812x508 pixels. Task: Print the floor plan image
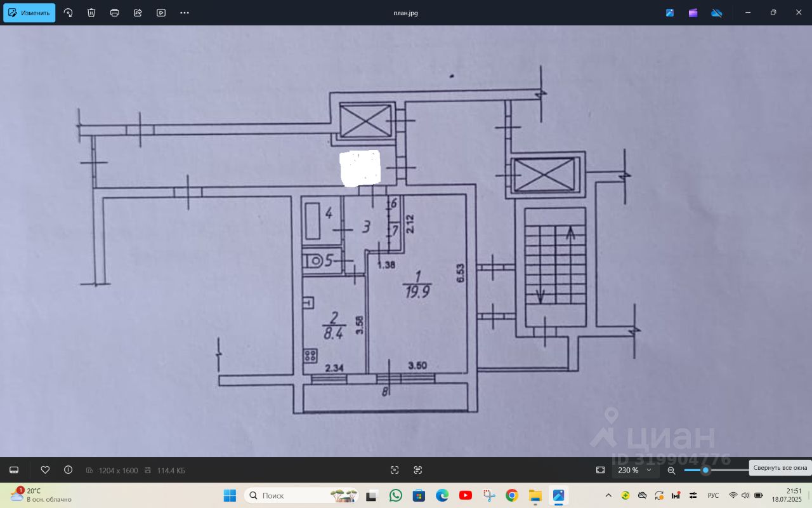[x=114, y=13]
